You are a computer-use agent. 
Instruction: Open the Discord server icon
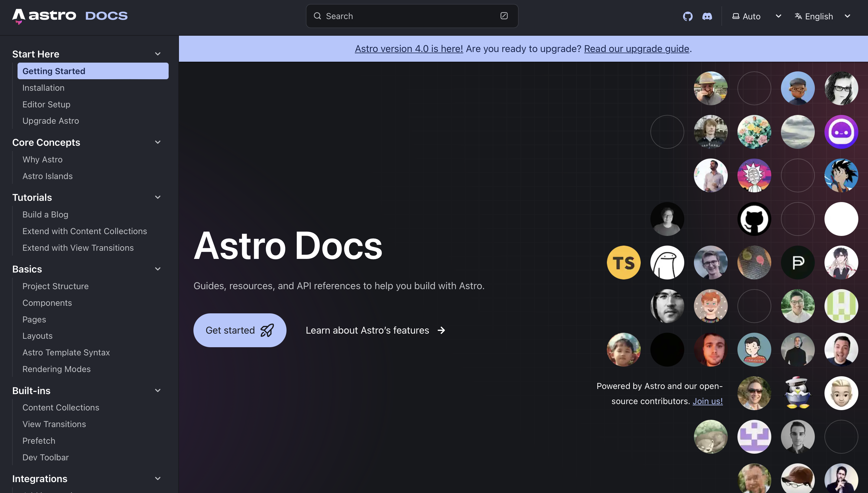pyautogui.click(x=707, y=16)
